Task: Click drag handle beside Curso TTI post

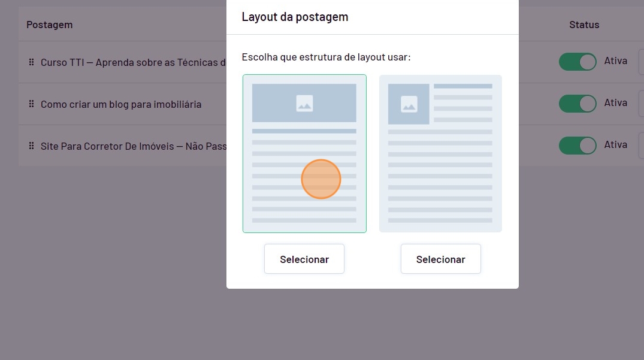Action: pos(31,62)
